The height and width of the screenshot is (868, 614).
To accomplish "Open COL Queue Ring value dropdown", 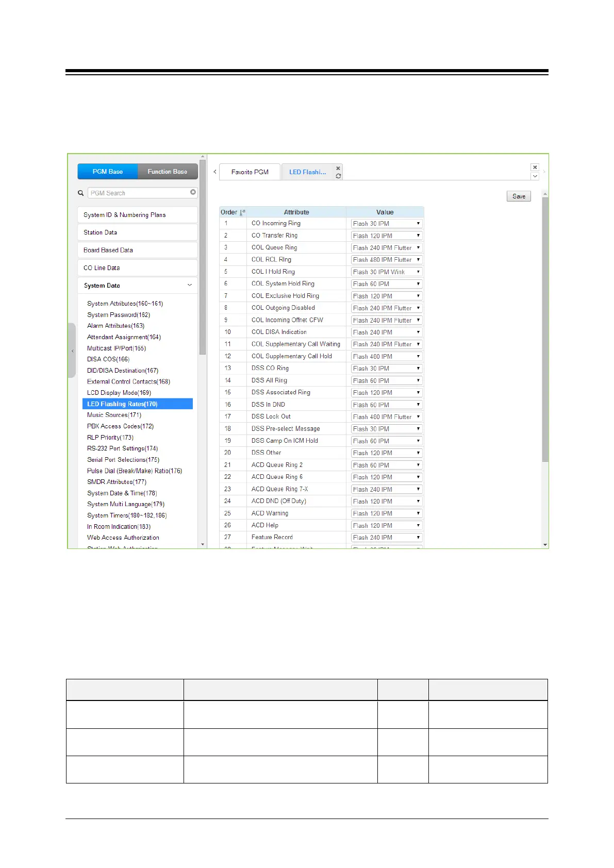I will 387,248.
